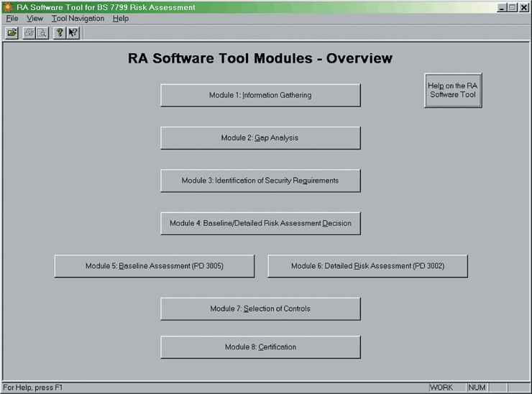The image size is (532, 394).
Task: Activate the context help pointer icon
Action: coord(73,33)
